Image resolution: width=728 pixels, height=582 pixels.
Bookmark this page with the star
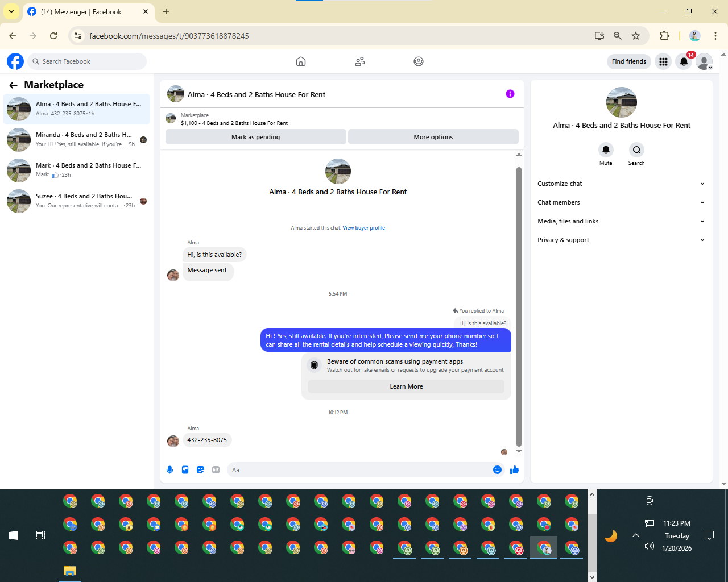coord(636,36)
